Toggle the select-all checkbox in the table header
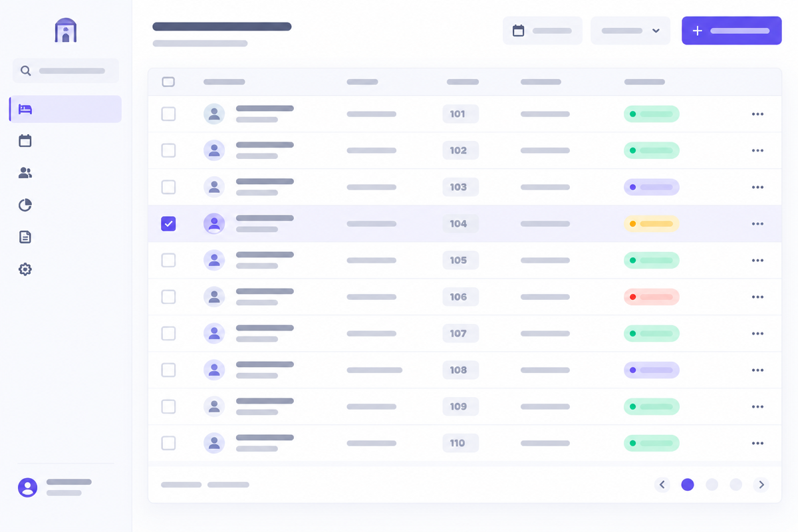The image size is (798, 532). click(168, 82)
